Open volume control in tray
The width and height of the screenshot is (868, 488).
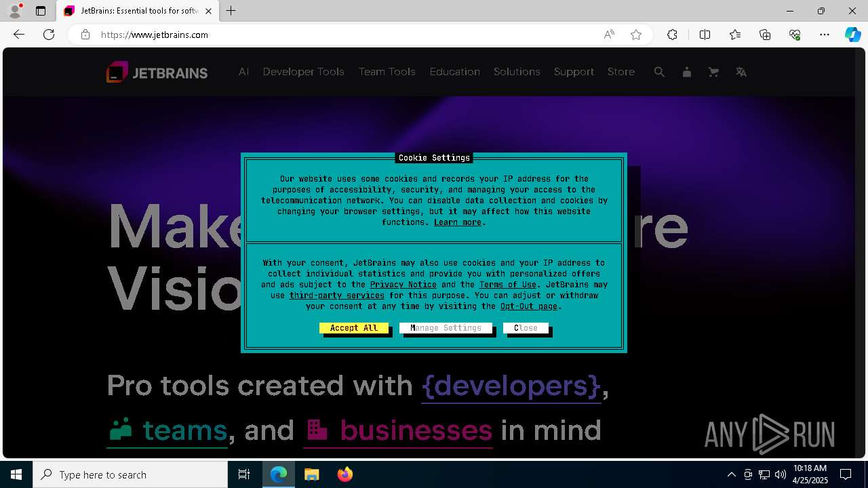pyautogui.click(x=780, y=474)
